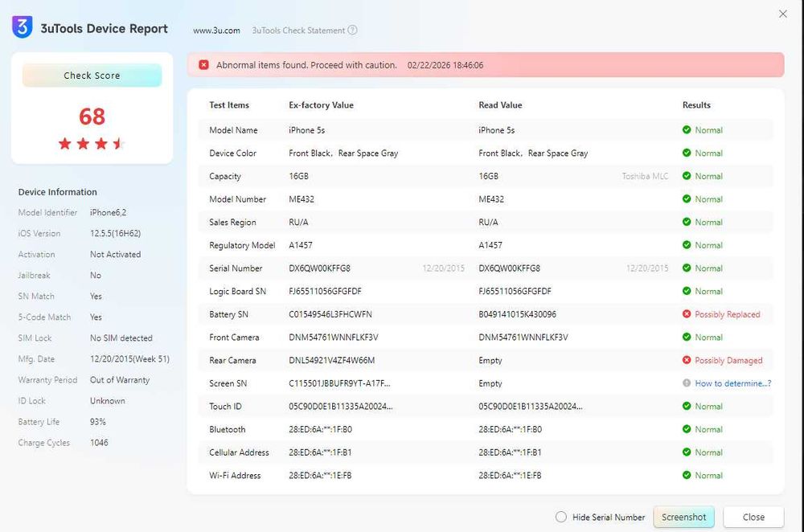
Task: Click the Not Activated status
Action: 115,254
